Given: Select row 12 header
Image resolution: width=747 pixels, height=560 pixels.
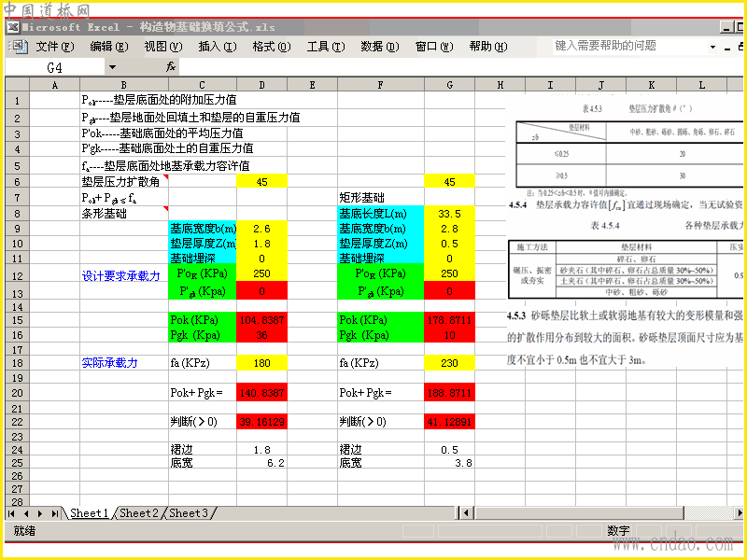Looking at the screenshot, I should [x=17, y=275].
